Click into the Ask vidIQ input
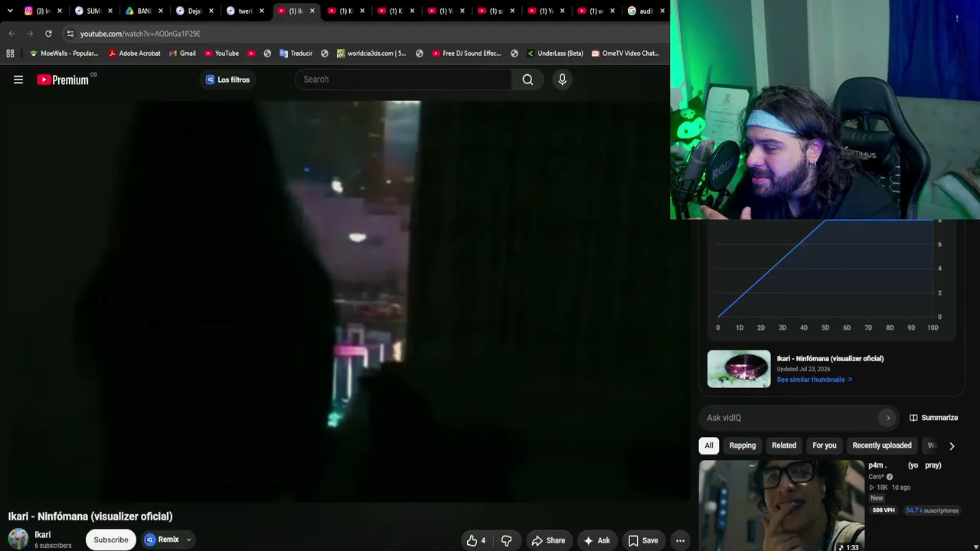 coord(789,418)
